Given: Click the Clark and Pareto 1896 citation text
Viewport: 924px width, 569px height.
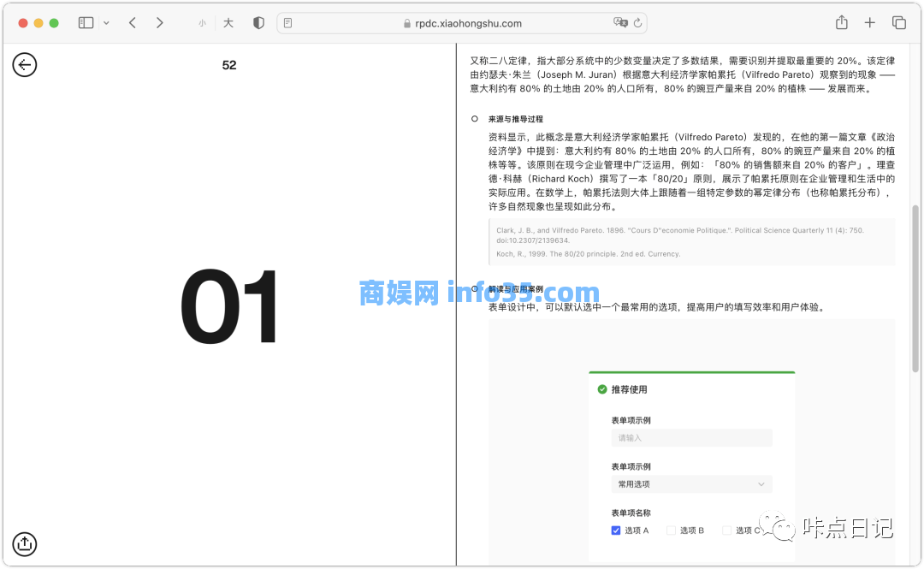Looking at the screenshot, I should pyautogui.click(x=680, y=235).
